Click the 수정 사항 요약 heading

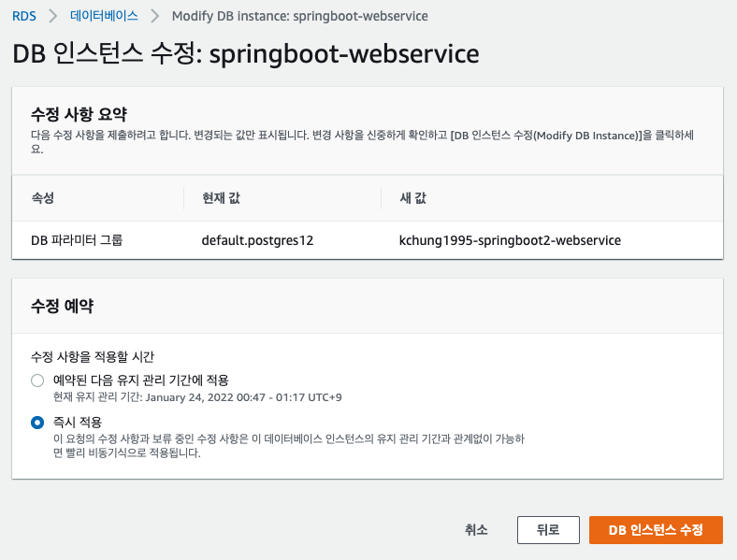point(79,114)
